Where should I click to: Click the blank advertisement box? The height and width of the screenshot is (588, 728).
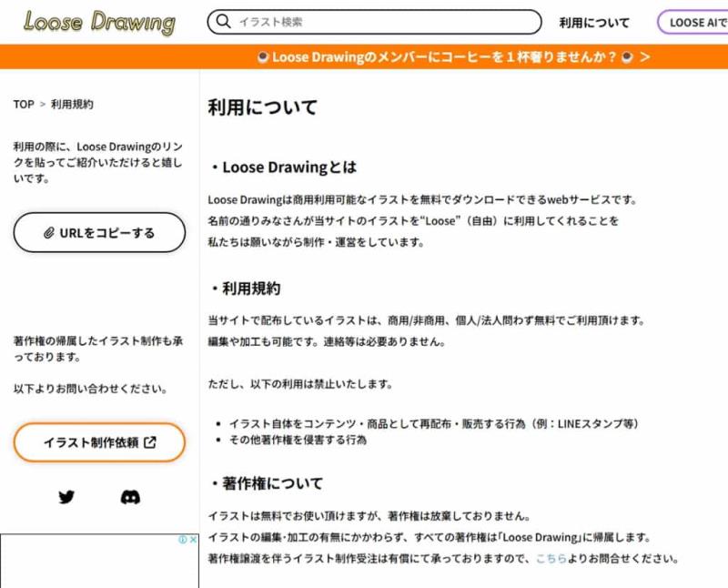tap(99, 561)
